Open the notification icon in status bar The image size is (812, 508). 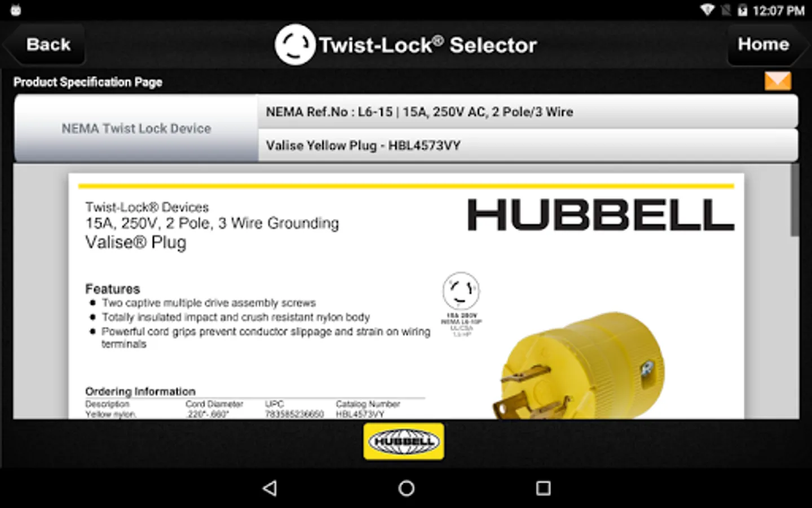tap(16, 10)
